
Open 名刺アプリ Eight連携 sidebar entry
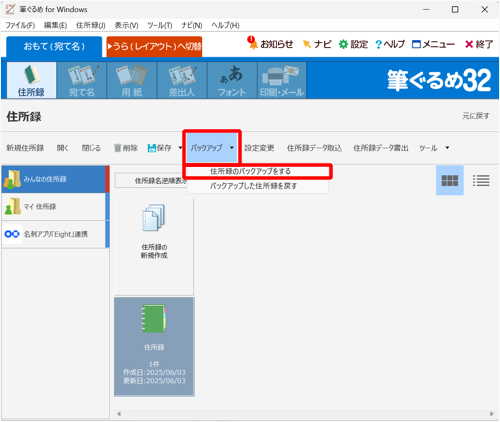(55, 234)
